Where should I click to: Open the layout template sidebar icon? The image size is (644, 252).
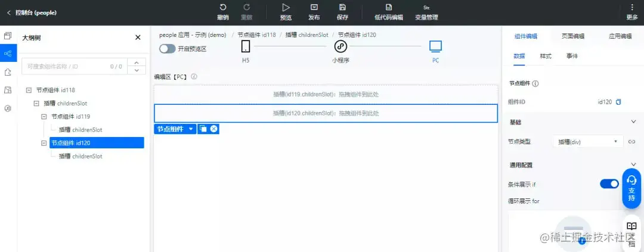click(x=8, y=91)
